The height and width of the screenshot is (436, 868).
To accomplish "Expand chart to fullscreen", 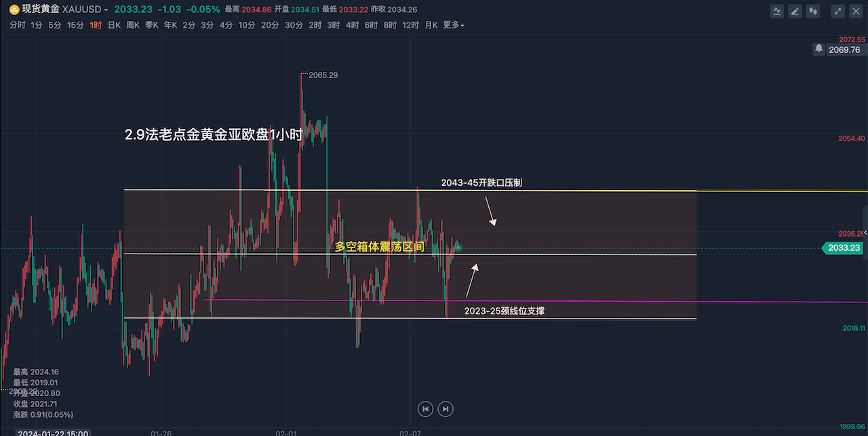I will coord(838,11).
